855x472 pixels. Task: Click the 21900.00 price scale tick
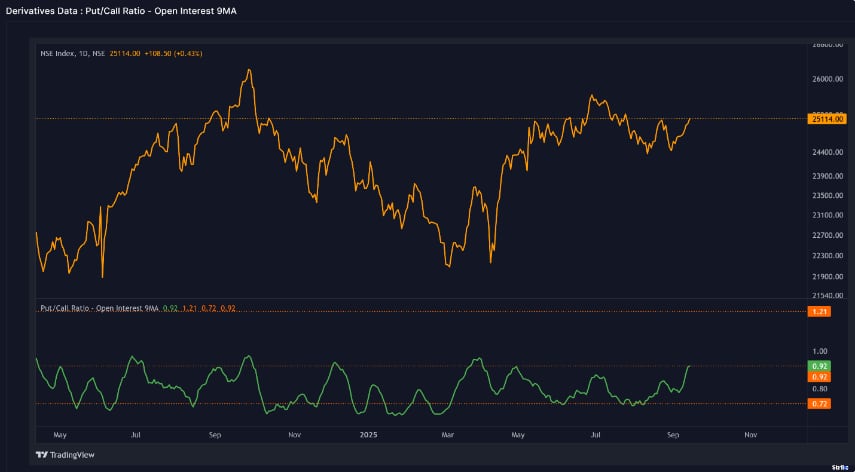825,276
